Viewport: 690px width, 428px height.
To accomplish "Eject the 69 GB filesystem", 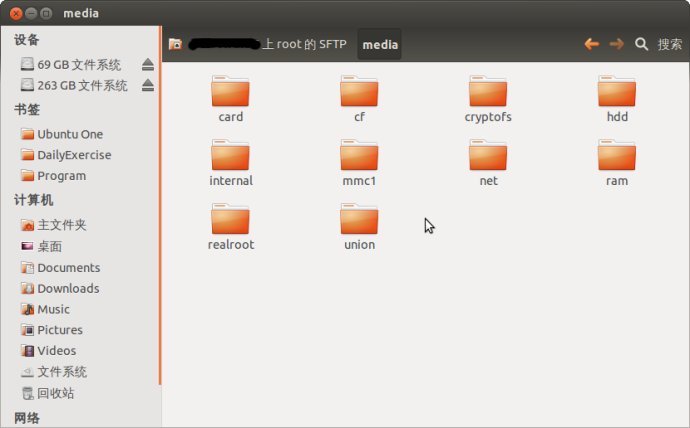I will (x=148, y=65).
